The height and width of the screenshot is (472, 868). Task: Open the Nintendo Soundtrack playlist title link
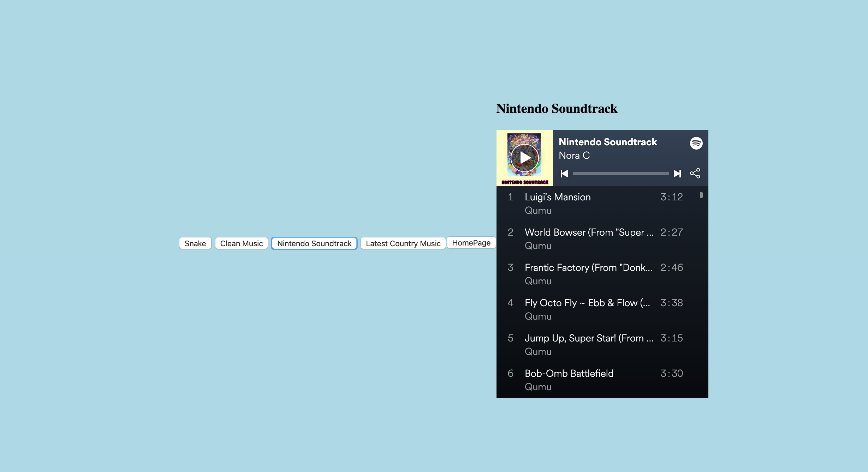[607, 142]
